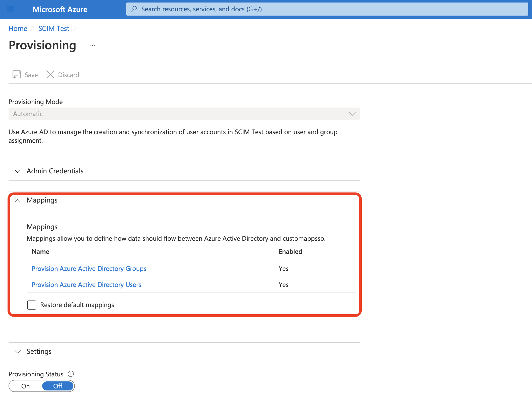532x398 pixels.
Task: Click the Provisioning Mode label
Action: click(35, 102)
